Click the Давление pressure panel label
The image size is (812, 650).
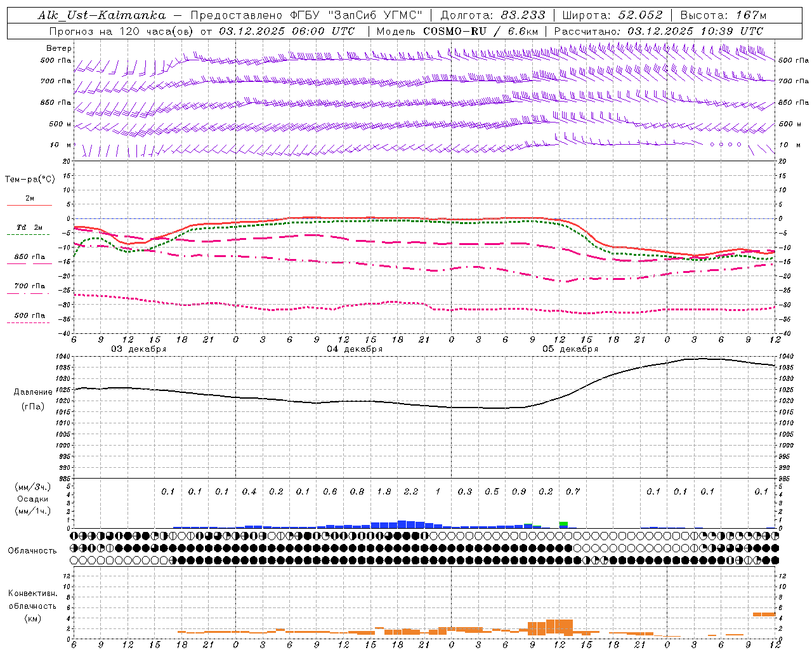(x=33, y=392)
